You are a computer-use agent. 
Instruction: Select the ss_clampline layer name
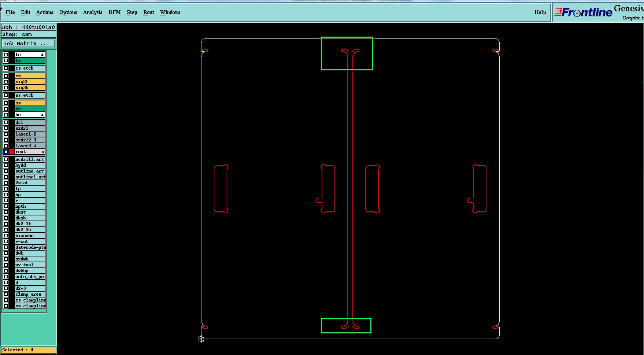click(x=30, y=306)
